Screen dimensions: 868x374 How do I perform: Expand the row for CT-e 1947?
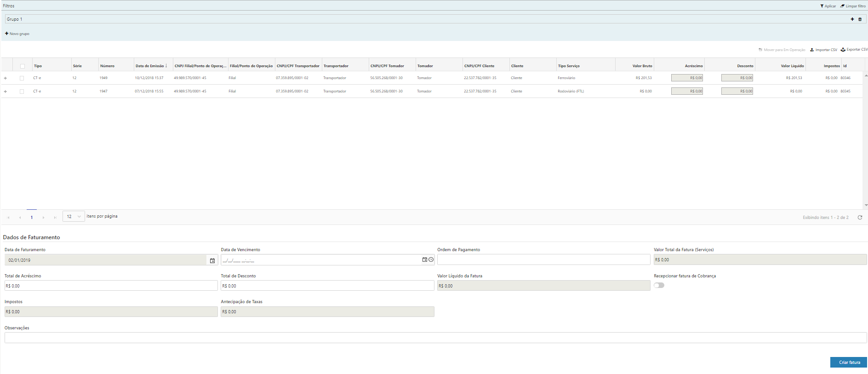pyautogui.click(x=6, y=92)
